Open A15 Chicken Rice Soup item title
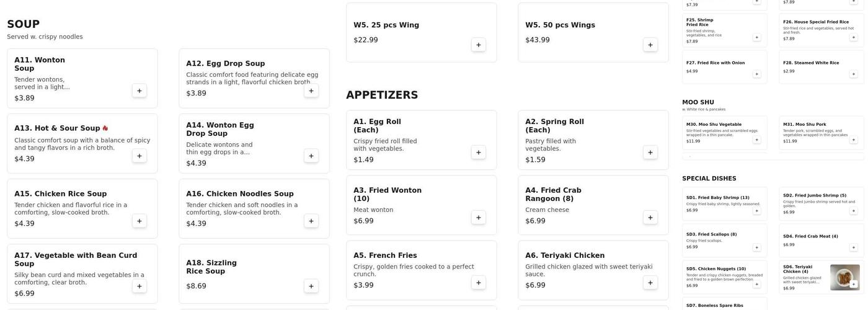The height and width of the screenshot is (310, 868). coord(61,193)
